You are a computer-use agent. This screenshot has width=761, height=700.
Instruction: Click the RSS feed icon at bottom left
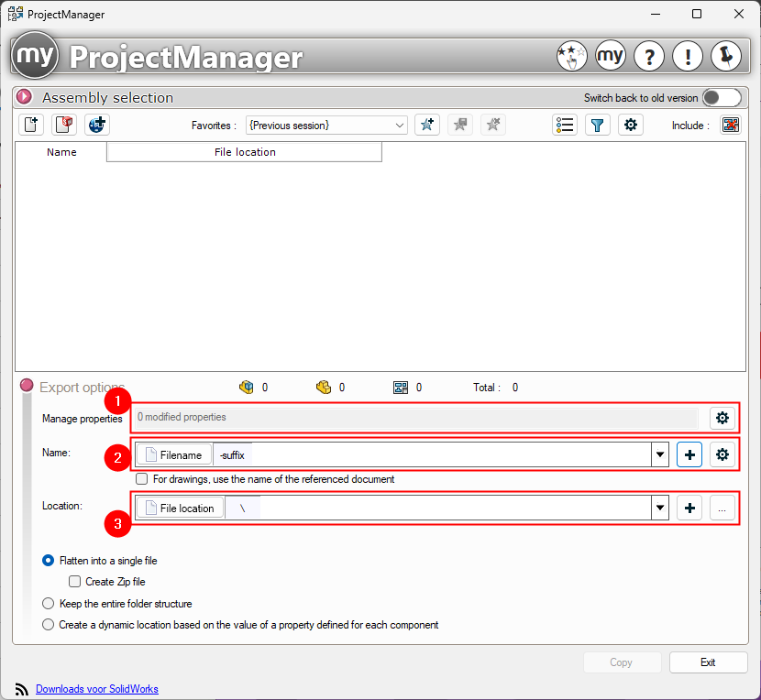point(20,688)
